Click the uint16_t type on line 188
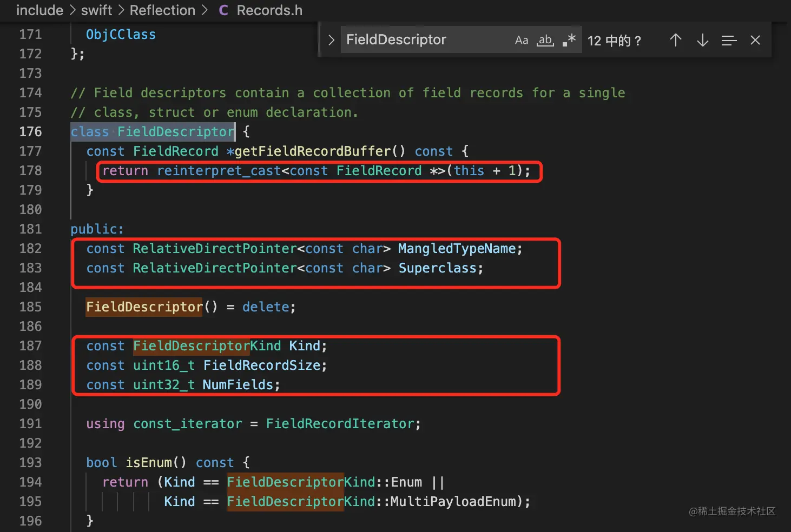791x532 pixels. point(164,365)
